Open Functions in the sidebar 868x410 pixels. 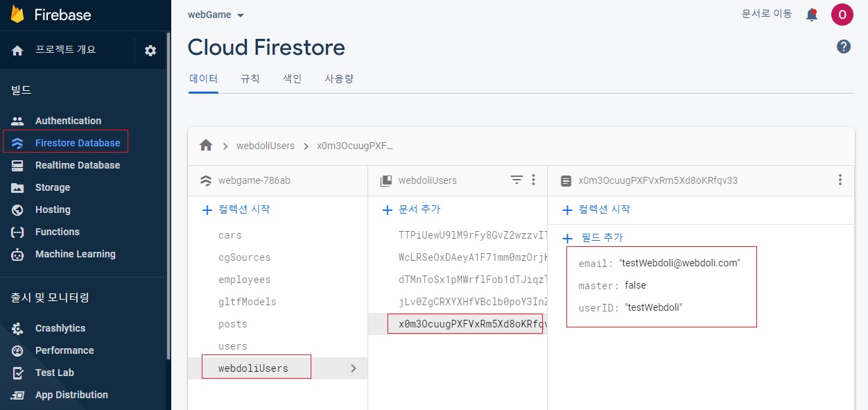coord(57,232)
